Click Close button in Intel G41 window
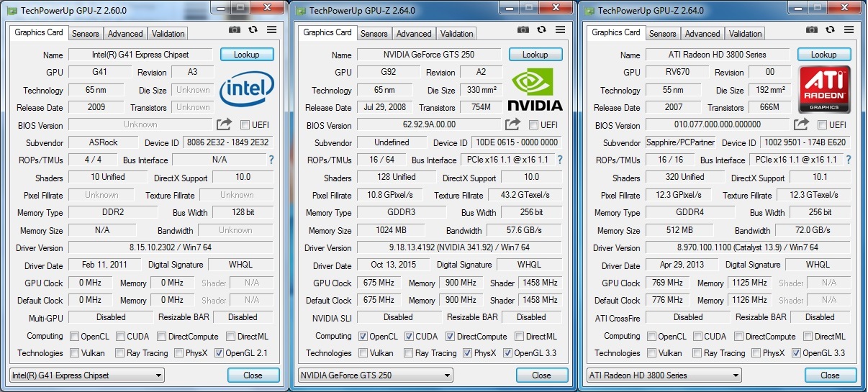This screenshot has width=868, height=392. point(253,375)
